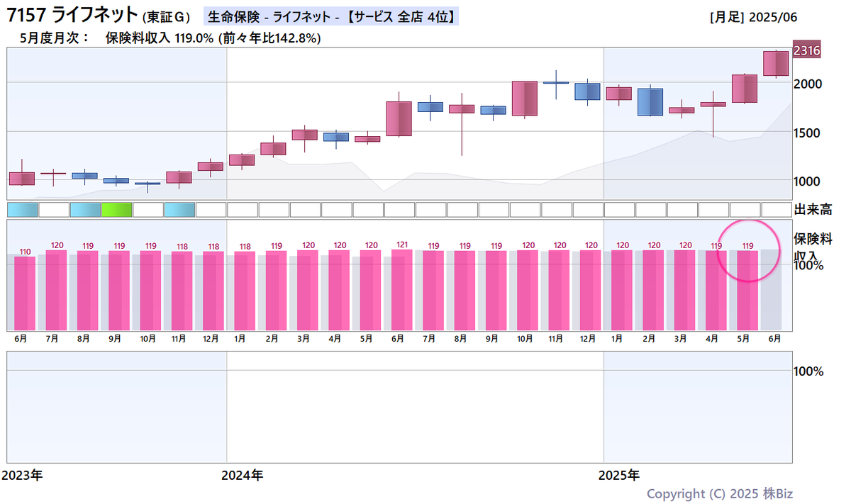This screenshot has height=504, width=851.
Task: Open the 生命保険 - ライフネット sector tag
Action: pos(330,16)
